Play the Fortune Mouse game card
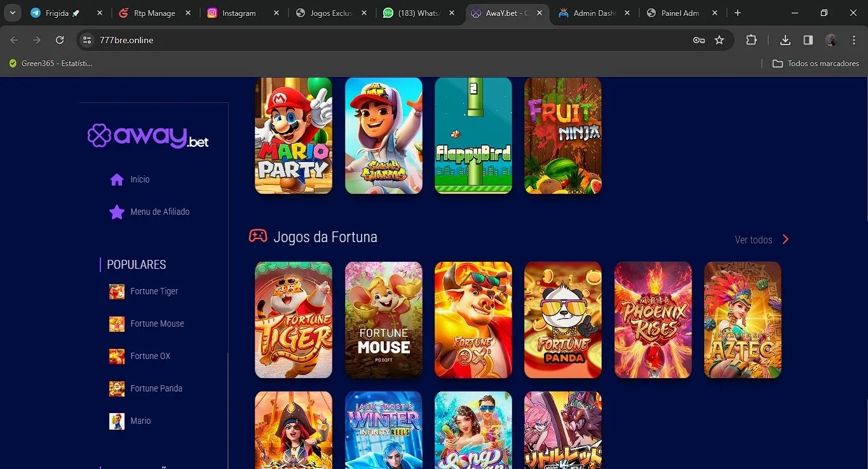The height and width of the screenshot is (469, 868). tap(384, 320)
